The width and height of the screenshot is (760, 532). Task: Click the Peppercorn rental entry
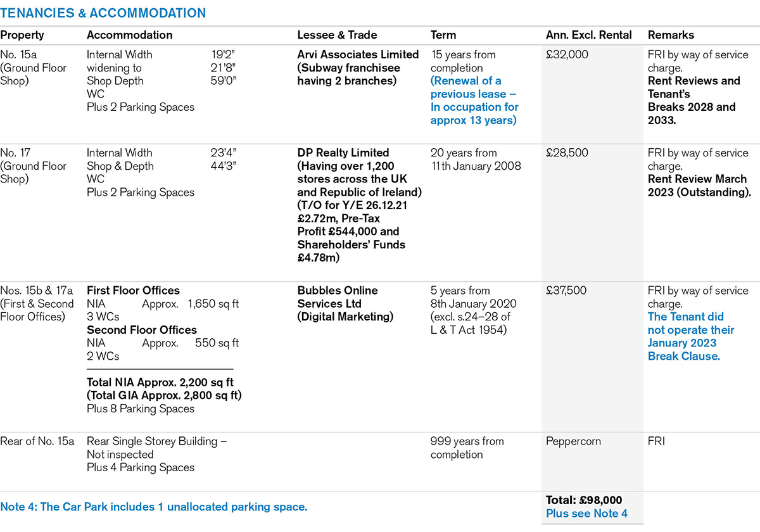click(x=574, y=441)
